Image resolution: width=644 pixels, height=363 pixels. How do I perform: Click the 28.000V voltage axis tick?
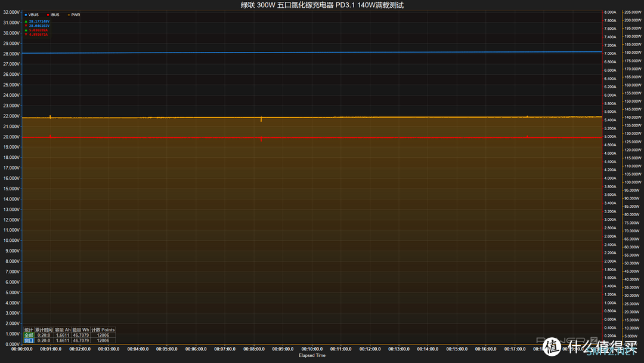coord(11,54)
